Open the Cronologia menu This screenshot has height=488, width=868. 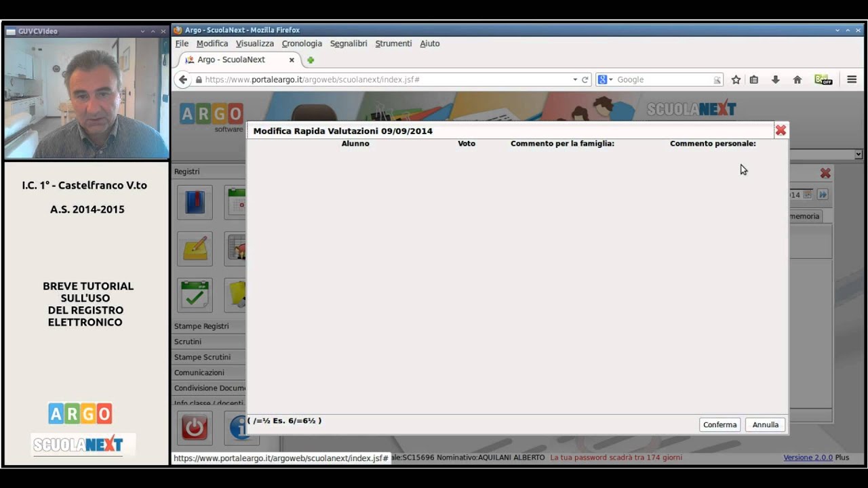(302, 43)
